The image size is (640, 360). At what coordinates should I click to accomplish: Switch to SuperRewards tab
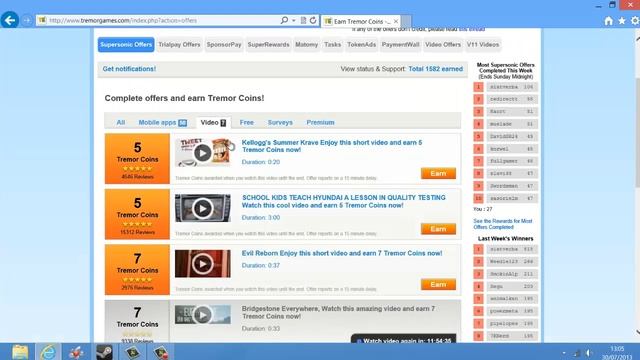[x=268, y=44]
